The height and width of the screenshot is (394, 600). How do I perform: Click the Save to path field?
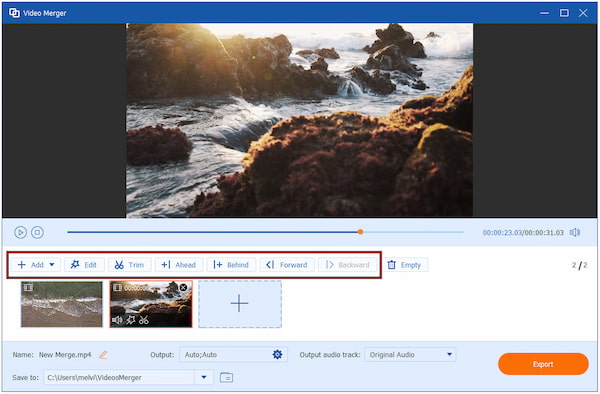point(119,378)
